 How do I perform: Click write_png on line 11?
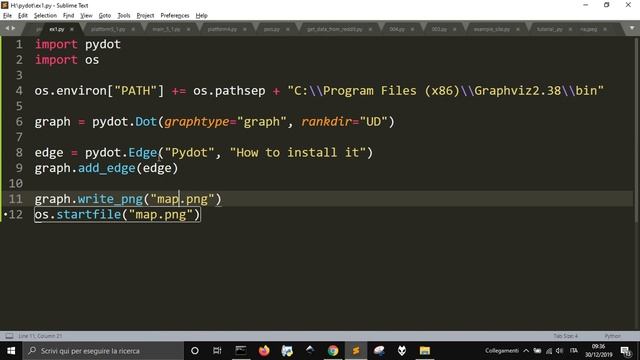coord(110,199)
